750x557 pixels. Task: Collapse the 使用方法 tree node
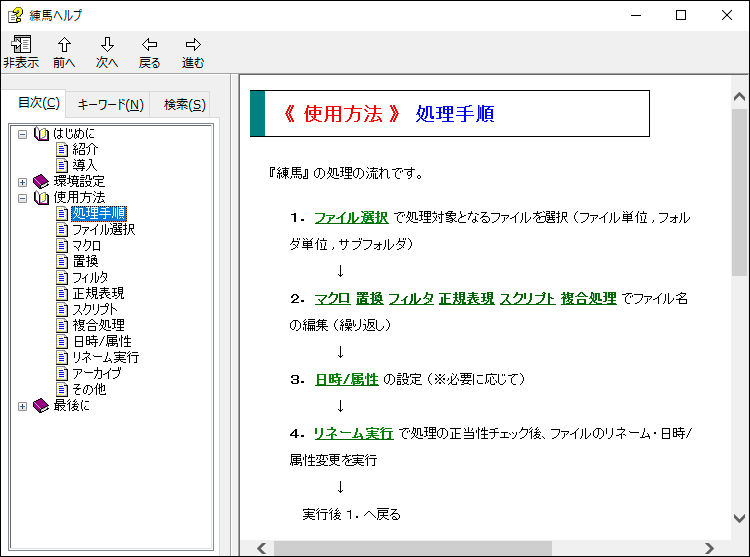(22, 198)
